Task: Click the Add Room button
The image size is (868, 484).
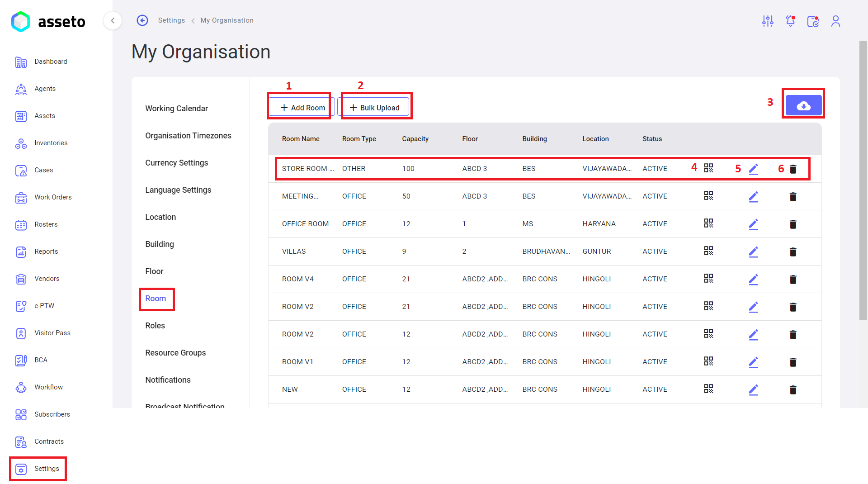Action: pos(302,108)
